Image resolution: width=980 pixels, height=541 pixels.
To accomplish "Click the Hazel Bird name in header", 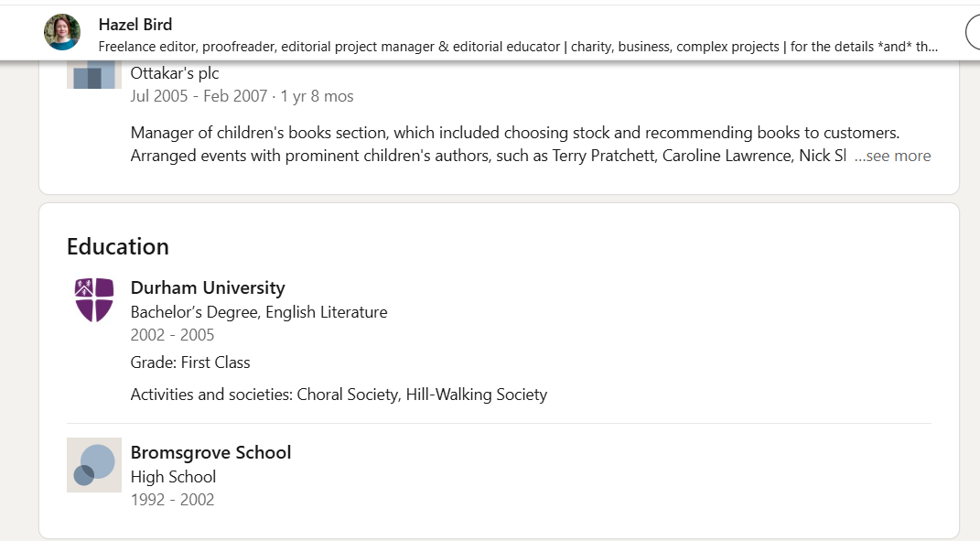I will click(x=135, y=25).
